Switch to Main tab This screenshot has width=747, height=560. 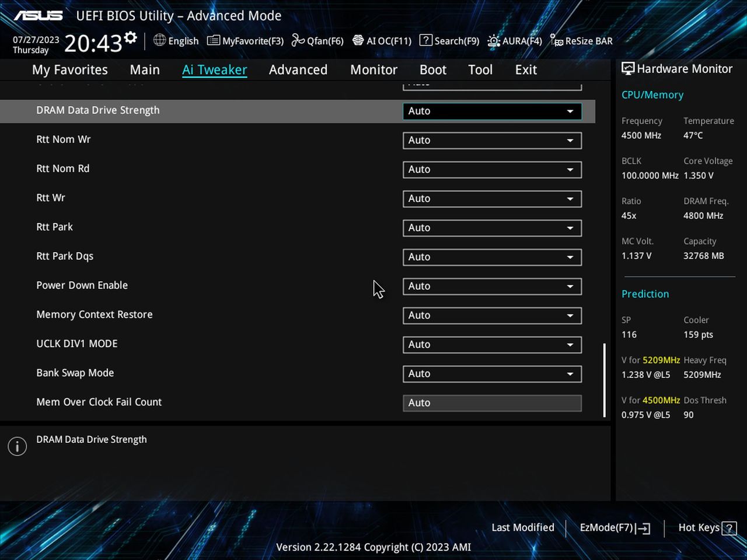(145, 70)
